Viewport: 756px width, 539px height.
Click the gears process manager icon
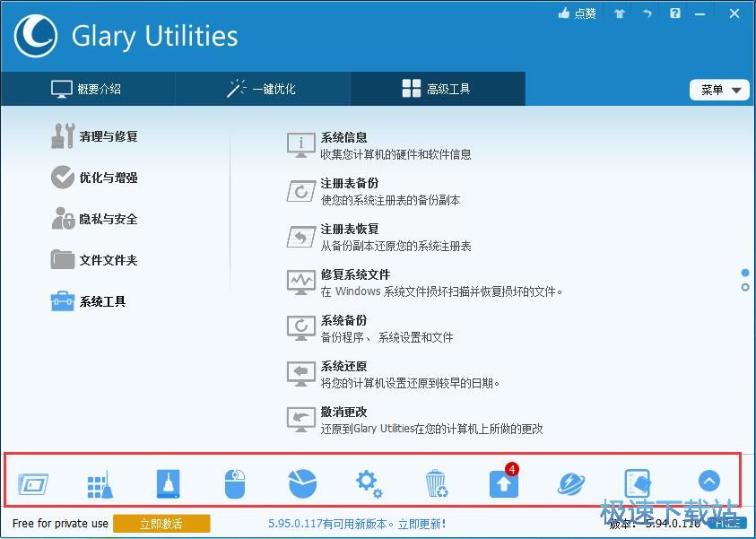coord(369,484)
